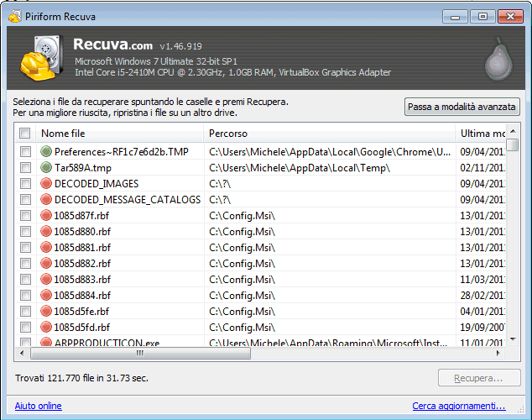Check the box for 1085d5fe.rbf

tap(25, 311)
